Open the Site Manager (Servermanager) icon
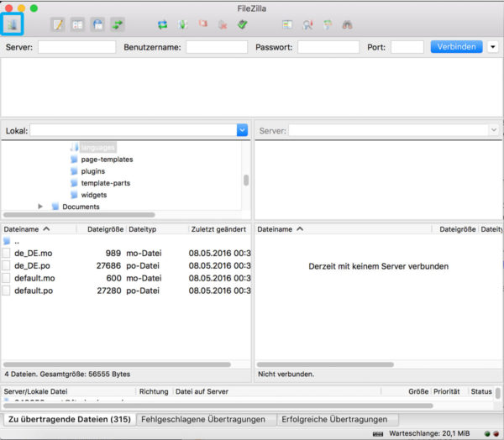The image size is (504, 440). pyautogui.click(x=13, y=24)
